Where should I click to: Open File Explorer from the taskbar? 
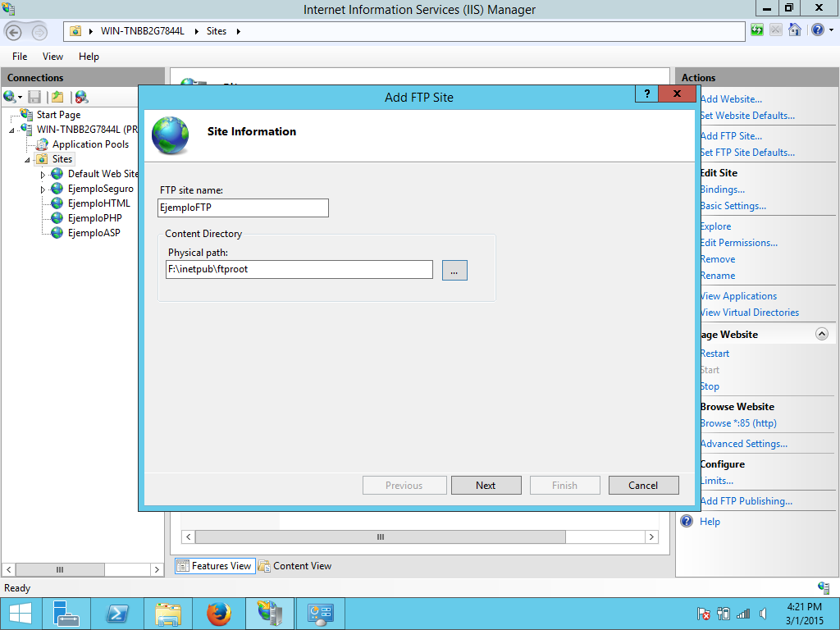click(x=167, y=613)
